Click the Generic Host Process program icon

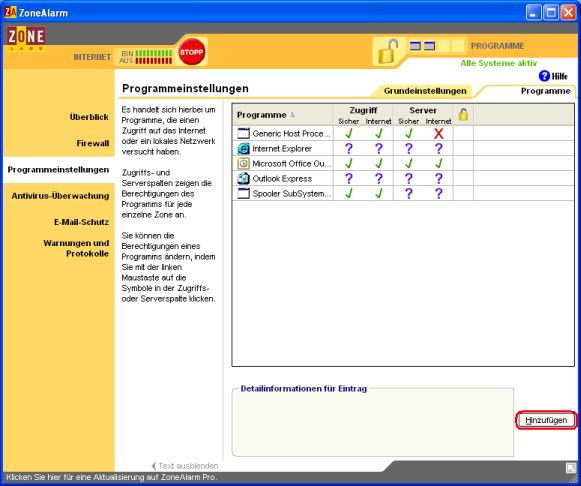click(243, 133)
